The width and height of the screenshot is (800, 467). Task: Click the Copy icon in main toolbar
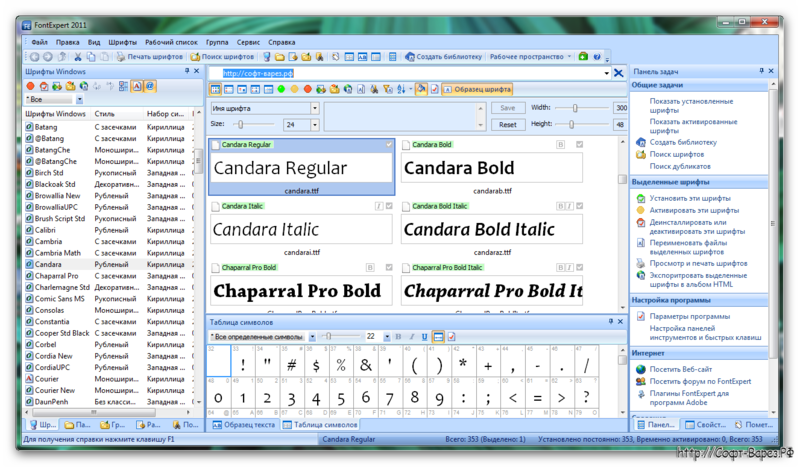[x=91, y=57]
